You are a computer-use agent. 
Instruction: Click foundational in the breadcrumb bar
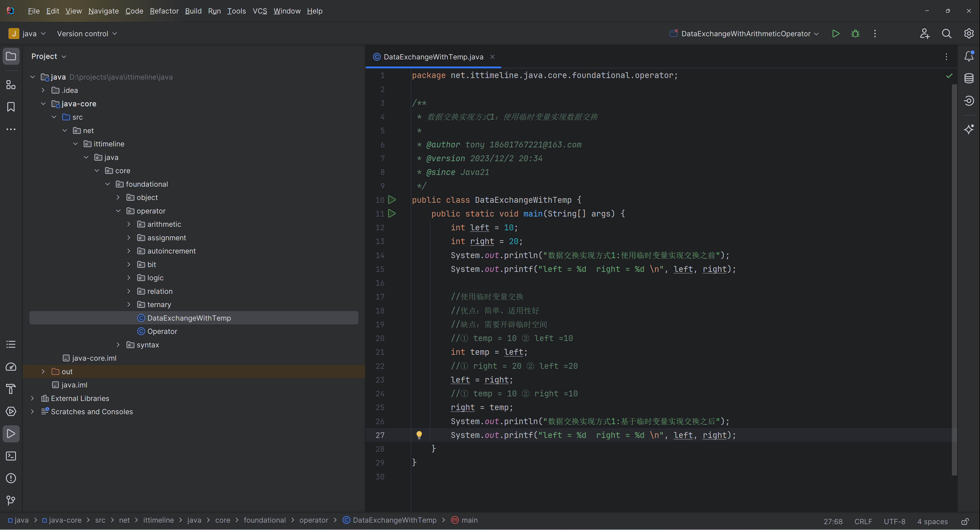tap(265, 520)
